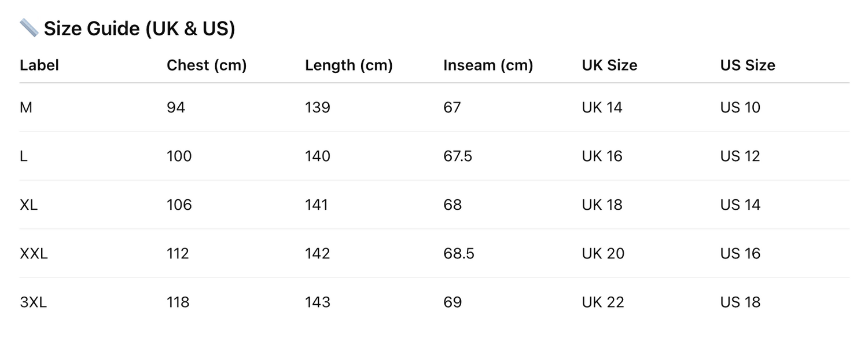Click the Length (cm) column header
This screenshot has width=868, height=343.
coord(348,65)
